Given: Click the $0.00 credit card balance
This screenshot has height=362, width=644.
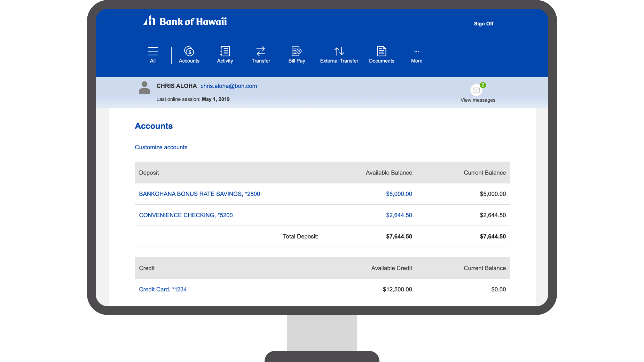Looking at the screenshot, I should click(x=498, y=289).
